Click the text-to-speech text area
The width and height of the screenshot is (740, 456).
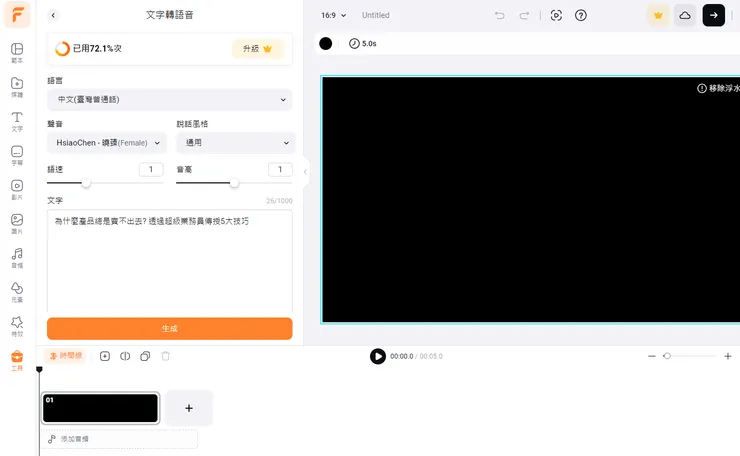pyautogui.click(x=169, y=260)
